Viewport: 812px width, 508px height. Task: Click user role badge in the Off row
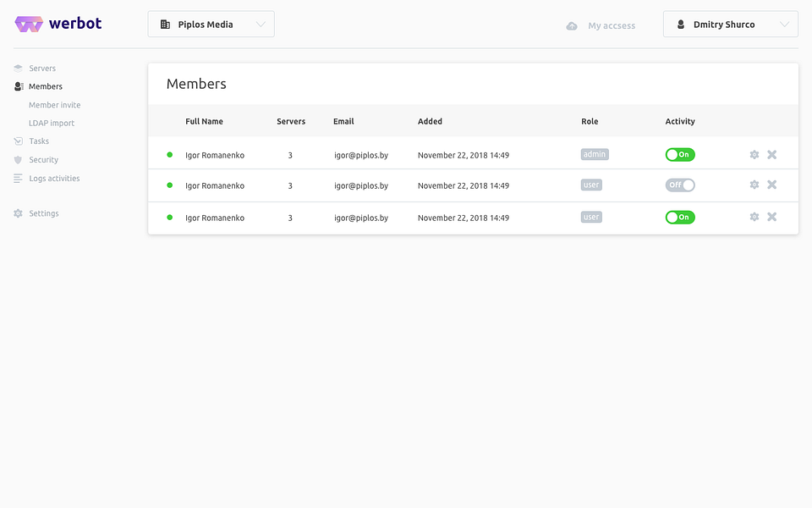591,185
